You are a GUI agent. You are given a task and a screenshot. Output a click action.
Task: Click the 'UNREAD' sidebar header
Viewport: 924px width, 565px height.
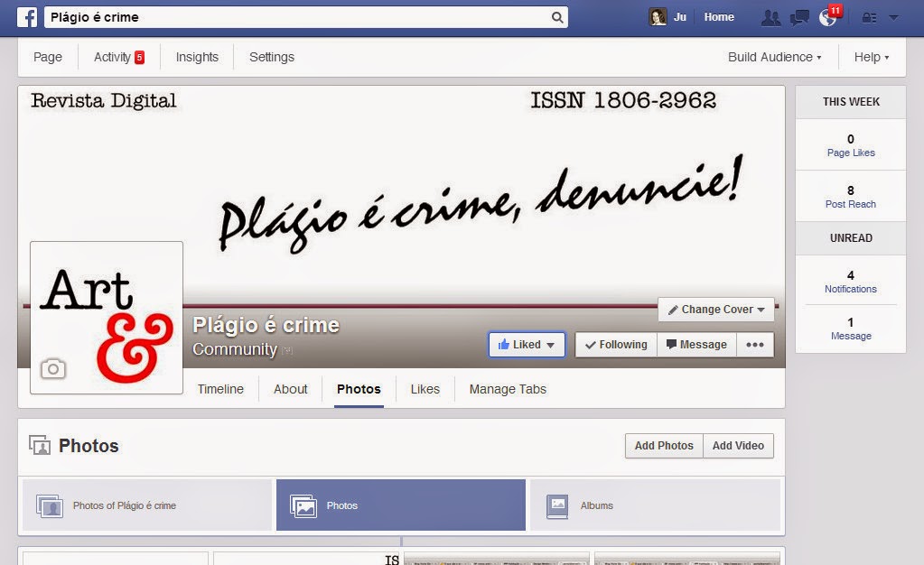coord(851,238)
